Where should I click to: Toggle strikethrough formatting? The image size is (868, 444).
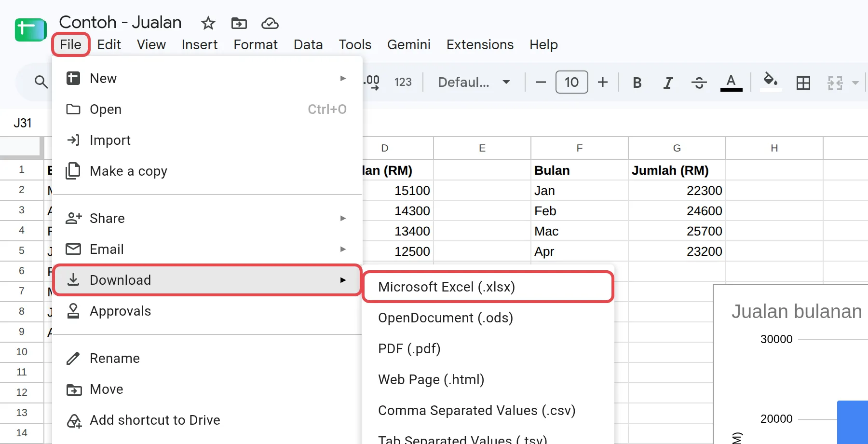699,83
